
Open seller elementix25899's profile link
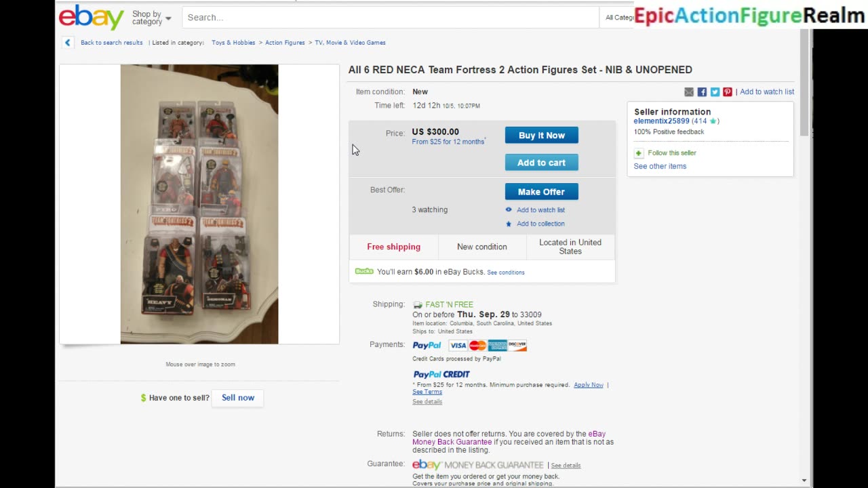(661, 121)
